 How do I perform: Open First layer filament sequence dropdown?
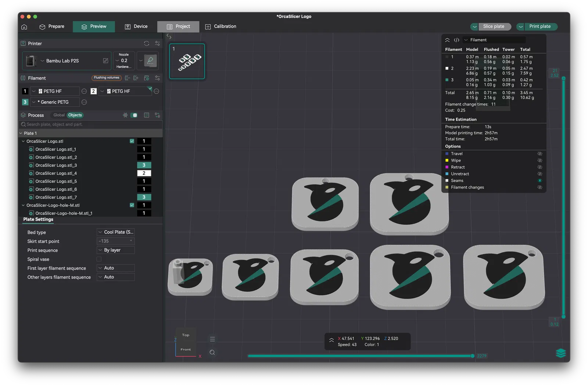tap(116, 268)
